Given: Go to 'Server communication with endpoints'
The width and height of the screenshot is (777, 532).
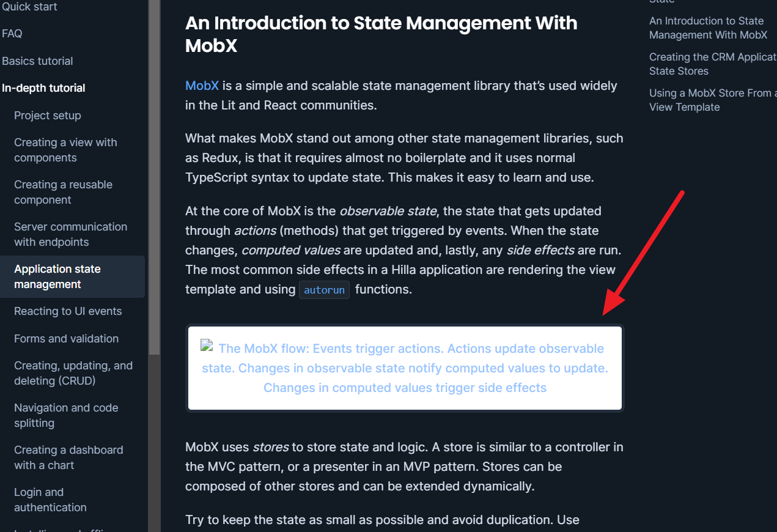Looking at the screenshot, I should (70, 234).
